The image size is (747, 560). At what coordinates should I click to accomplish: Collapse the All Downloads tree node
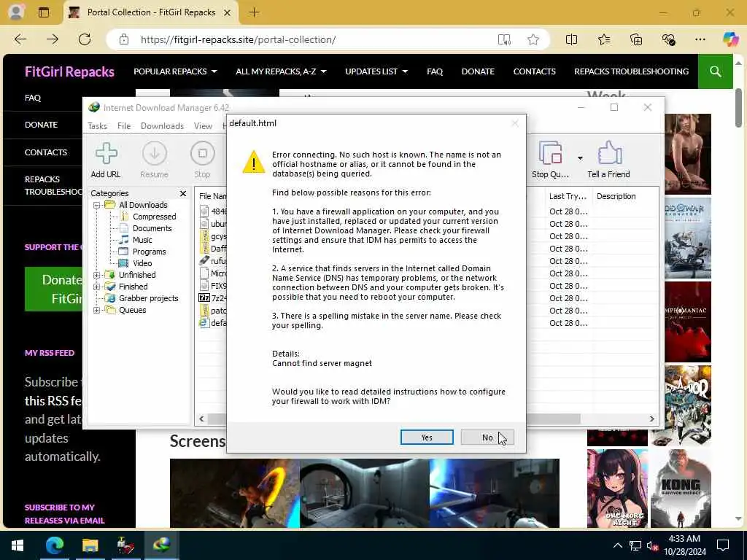(96, 205)
